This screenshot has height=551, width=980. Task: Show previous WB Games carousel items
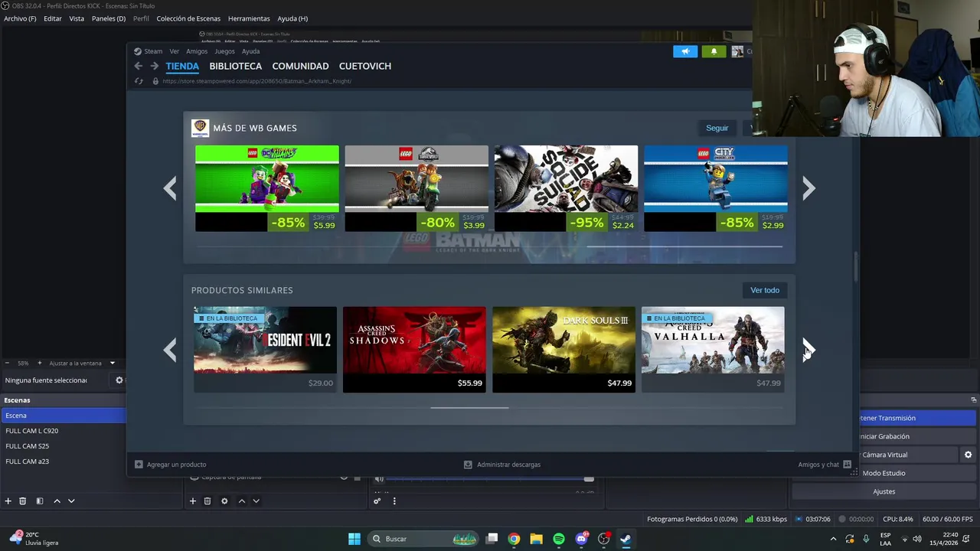point(170,188)
